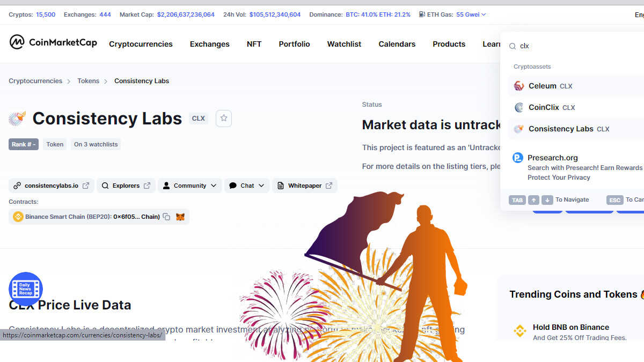Copy the BEP20 contract address

[x=166, y=217]
